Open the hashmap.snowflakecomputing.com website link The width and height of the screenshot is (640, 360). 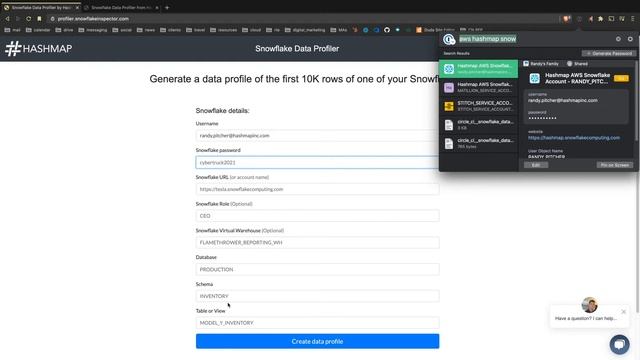pos(574,138)
